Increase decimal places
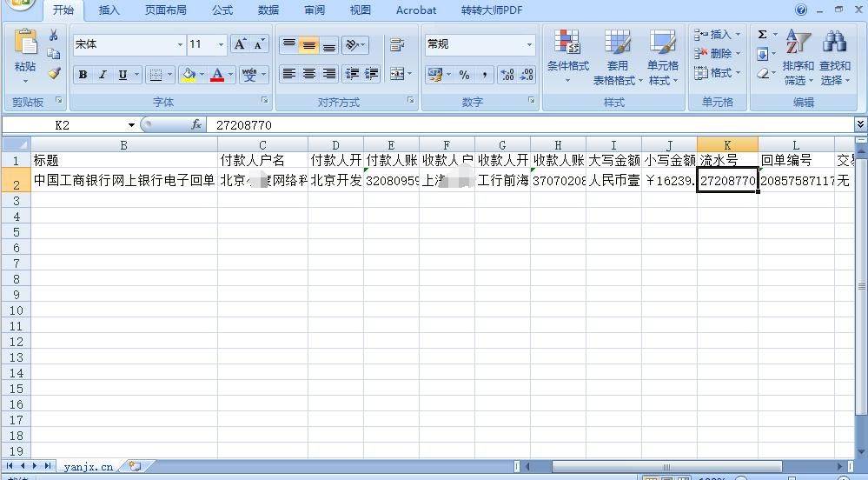The width and height of the screenshot is (868, 480). [507, 74]
